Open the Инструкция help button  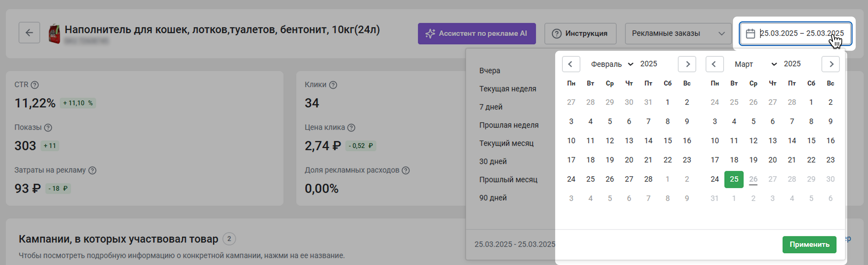pyautogui.click(x=580, y=33)
